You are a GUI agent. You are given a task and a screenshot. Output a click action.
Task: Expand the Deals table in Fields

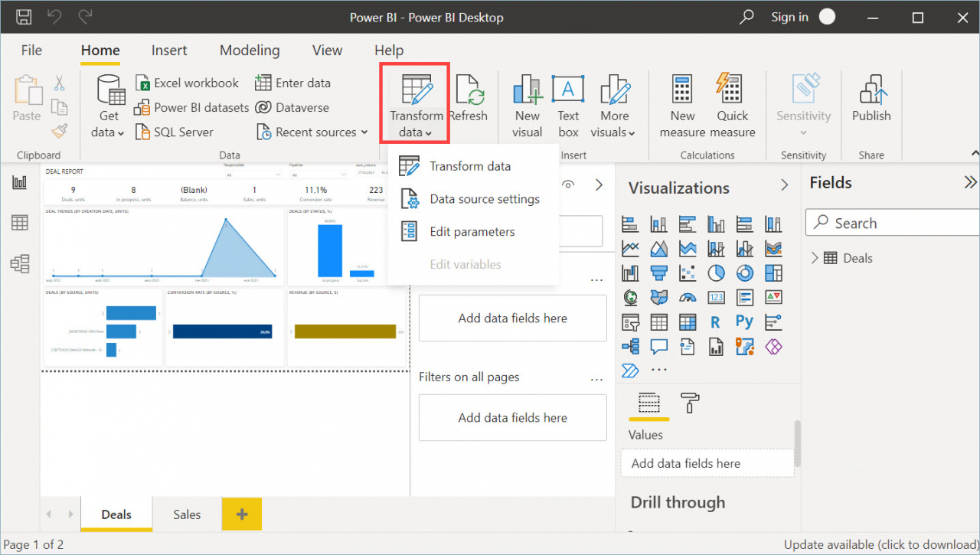(x=817, y=258)
